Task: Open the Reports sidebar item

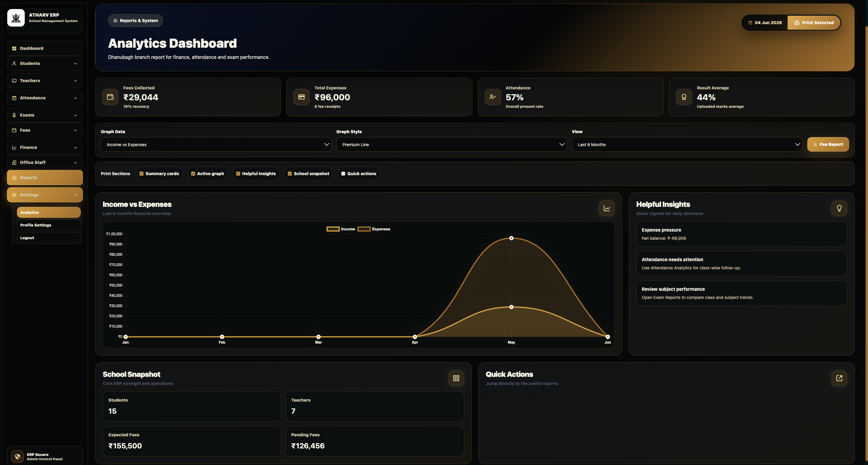Action: tap(45, 178)
